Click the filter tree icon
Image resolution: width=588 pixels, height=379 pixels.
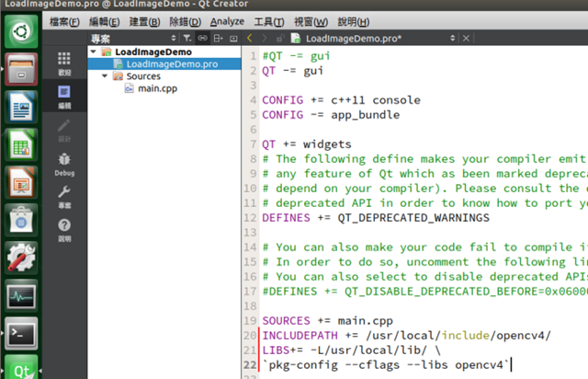click(x=187, y=39)
